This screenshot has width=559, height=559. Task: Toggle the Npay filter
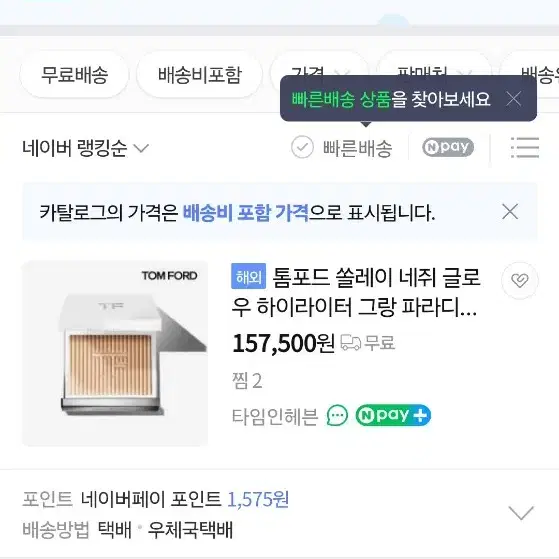click(x=448, y=147)
